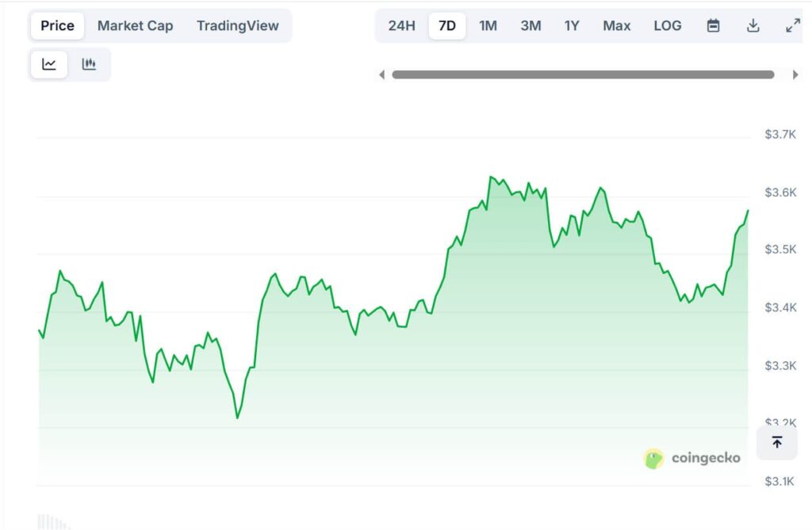
Task: Expand chart to fullscreen
Action: pos(792,25)
